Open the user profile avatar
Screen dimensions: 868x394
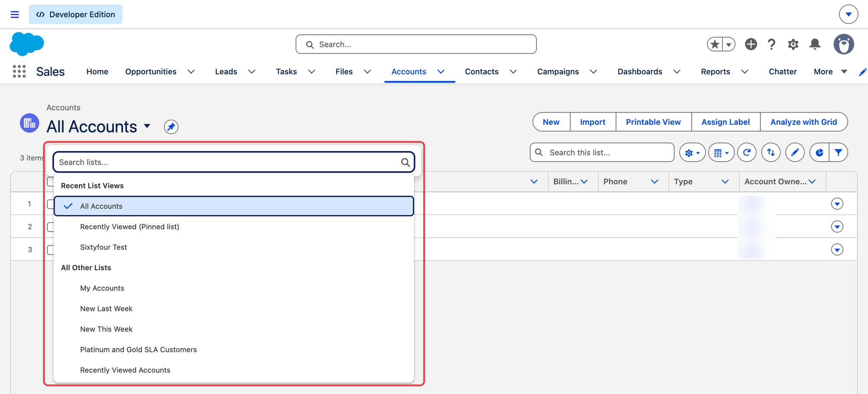(x=844, y=44)
